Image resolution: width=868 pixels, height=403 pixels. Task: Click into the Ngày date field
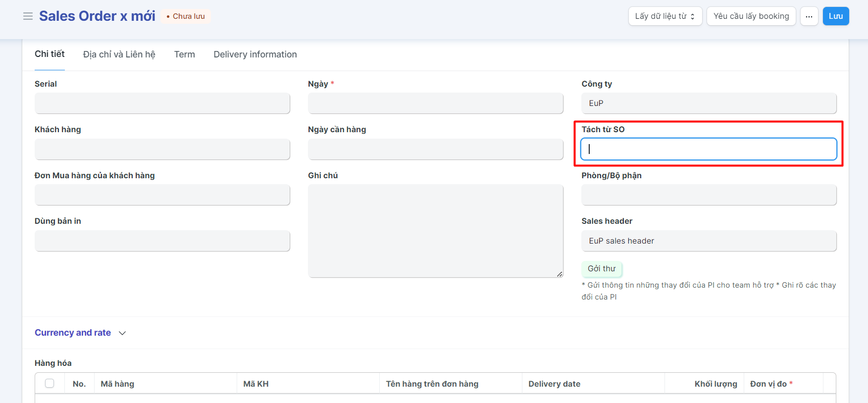click(435, 103)
